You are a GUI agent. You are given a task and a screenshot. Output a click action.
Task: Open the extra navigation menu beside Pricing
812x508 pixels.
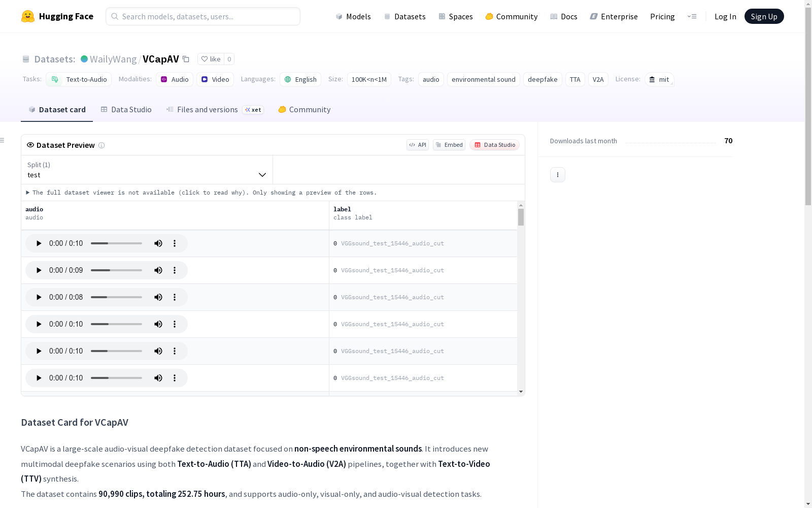click(x=692, y=16)
